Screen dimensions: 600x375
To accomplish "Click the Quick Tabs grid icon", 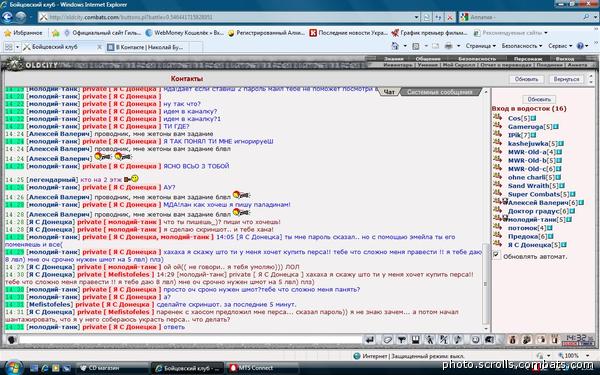I will point(8,47).
